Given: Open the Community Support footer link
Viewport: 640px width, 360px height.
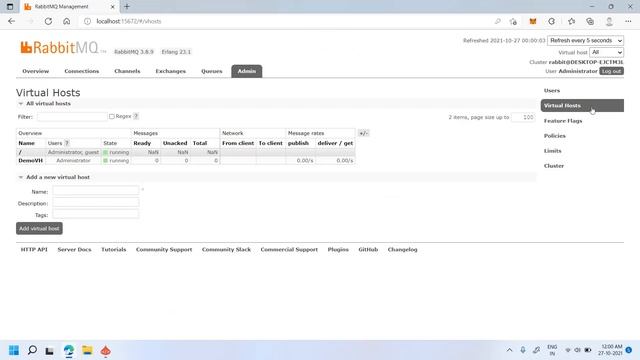Looking at the screenshot, I should coord(164,249).
